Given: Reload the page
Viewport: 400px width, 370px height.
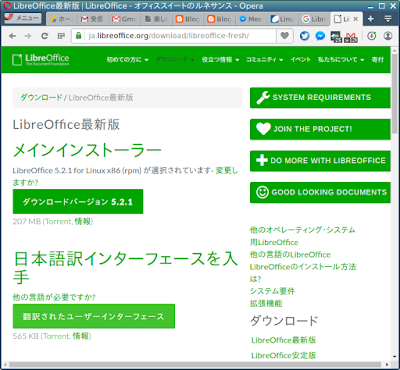Looking at the screenshot, I should (44, 36).
